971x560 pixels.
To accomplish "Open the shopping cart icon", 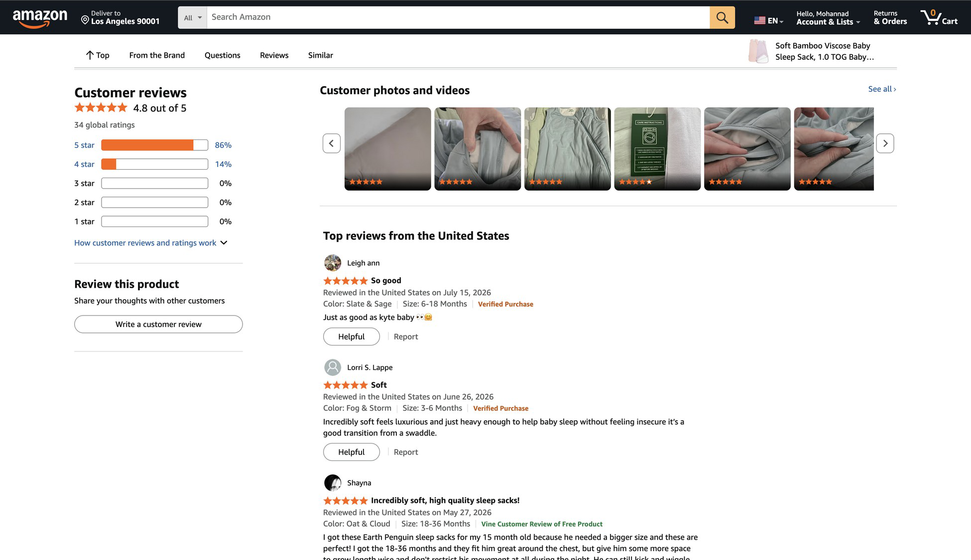I will (x=939, y=17).
